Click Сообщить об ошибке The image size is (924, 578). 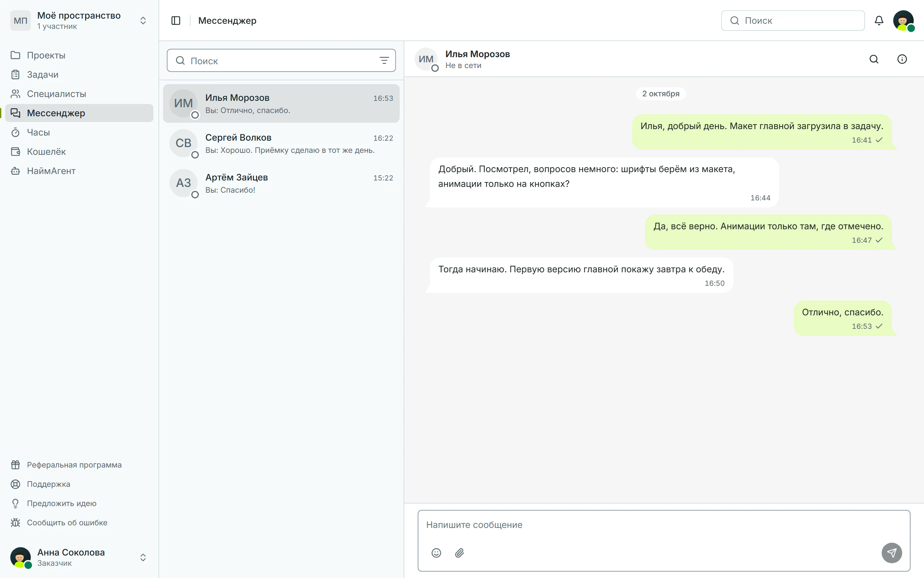[x=79, y=522]
